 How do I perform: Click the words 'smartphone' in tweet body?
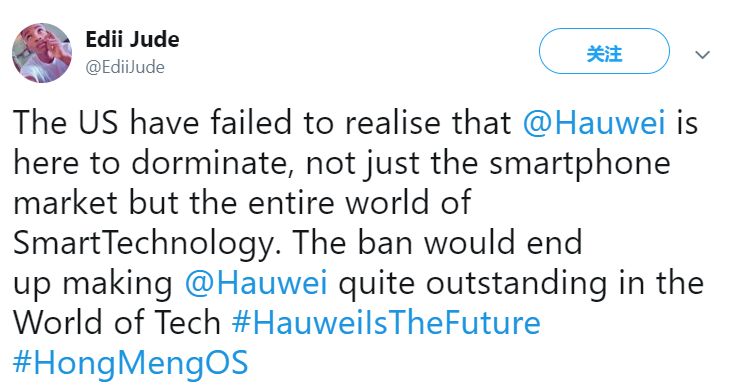[580, 164]
